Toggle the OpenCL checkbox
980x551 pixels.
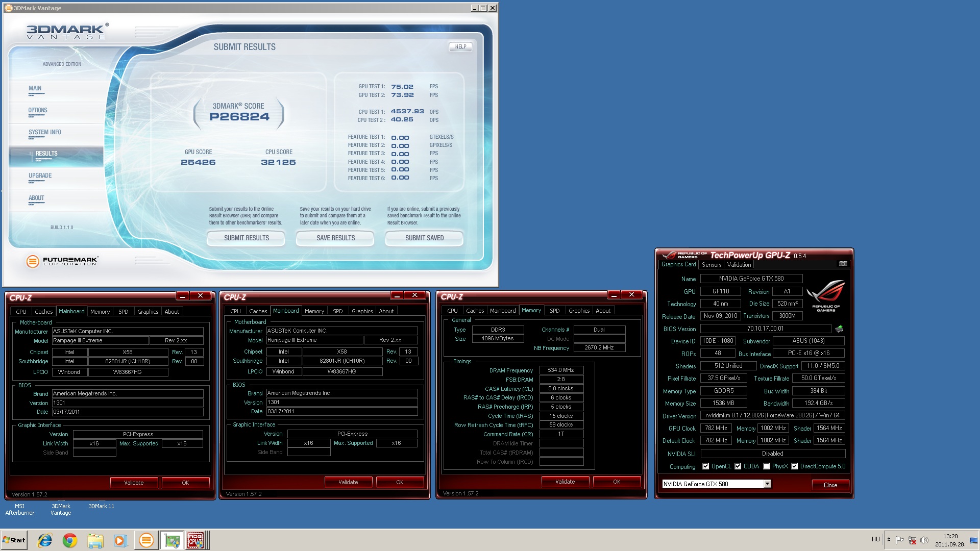pyautogui.click(x=705, y=466)
